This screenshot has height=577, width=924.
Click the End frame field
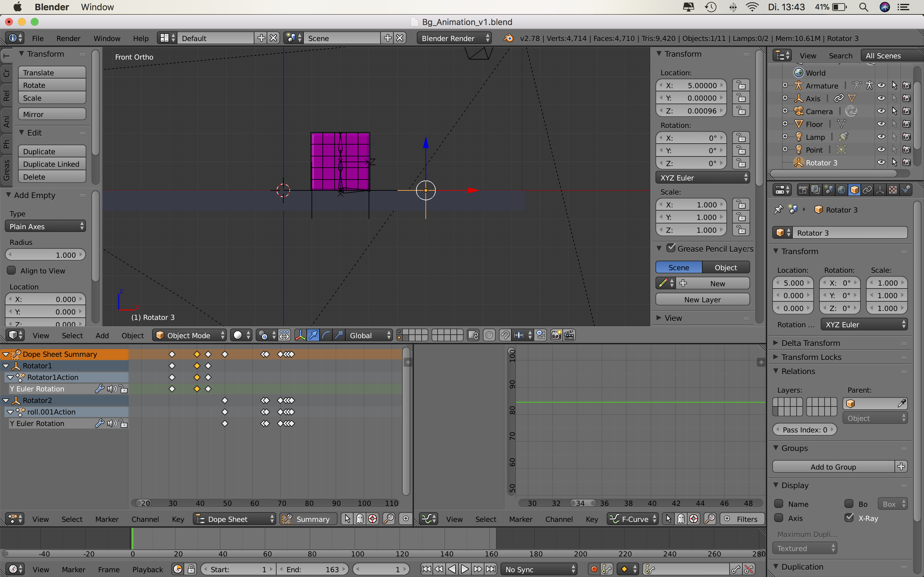[x=313, y=569]
